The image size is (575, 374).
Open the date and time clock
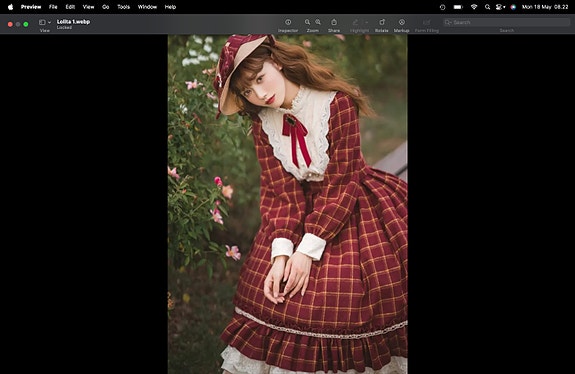[545, 7]
